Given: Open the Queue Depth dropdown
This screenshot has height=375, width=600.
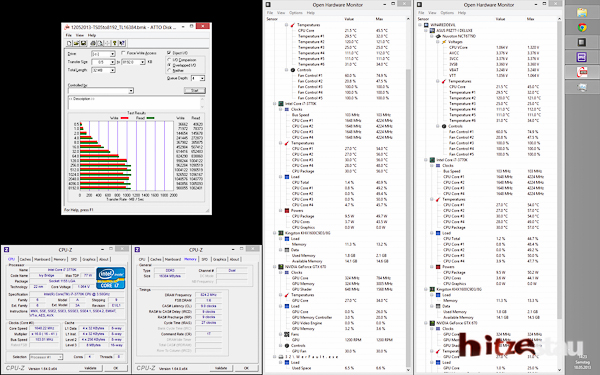Looking at the screenshot, I should [x=202, y=78].
